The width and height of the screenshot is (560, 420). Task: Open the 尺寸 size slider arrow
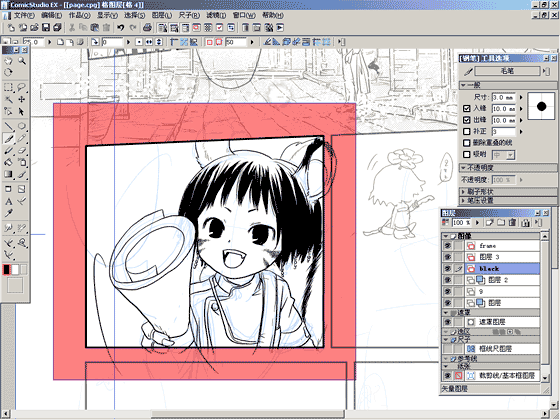[521, 97]
